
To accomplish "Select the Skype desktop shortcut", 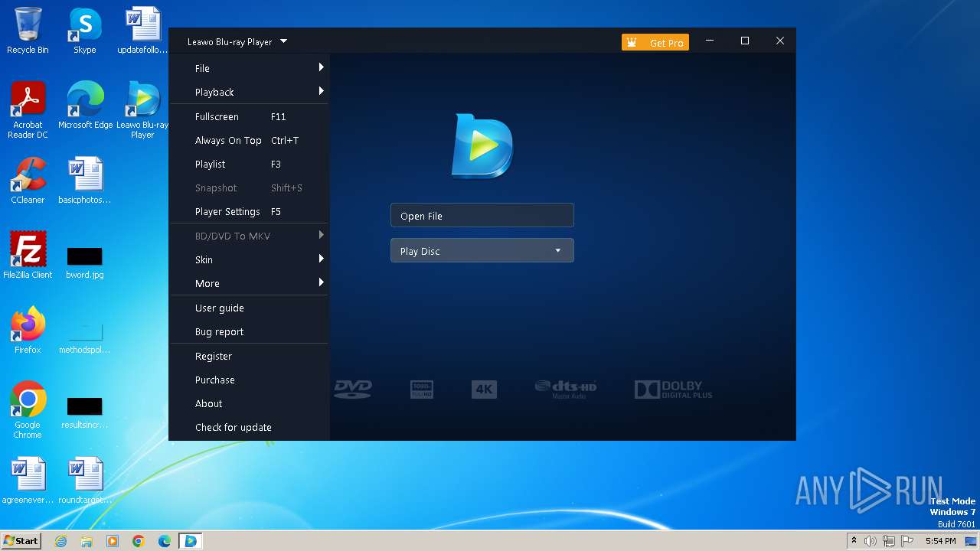I will tap(84, 31).
